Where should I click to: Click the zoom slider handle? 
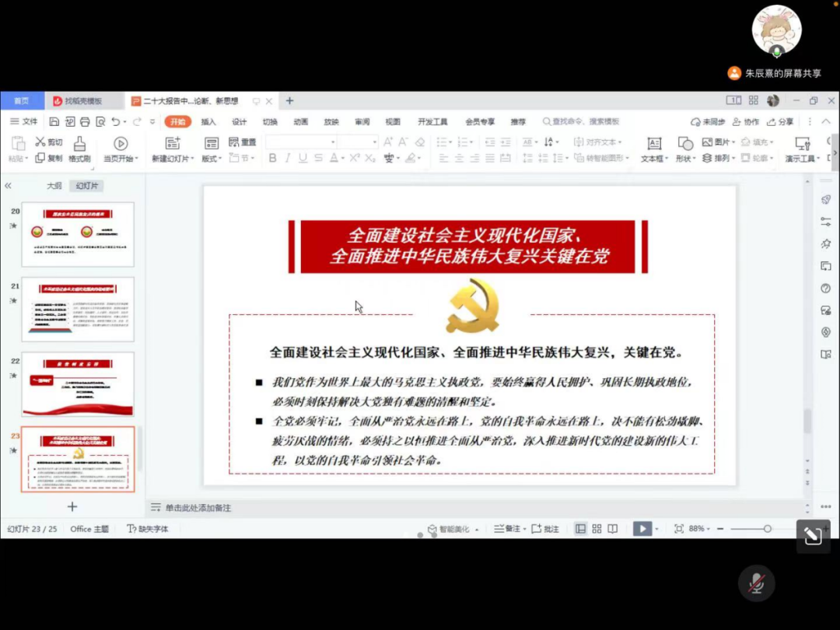point(768,529)
